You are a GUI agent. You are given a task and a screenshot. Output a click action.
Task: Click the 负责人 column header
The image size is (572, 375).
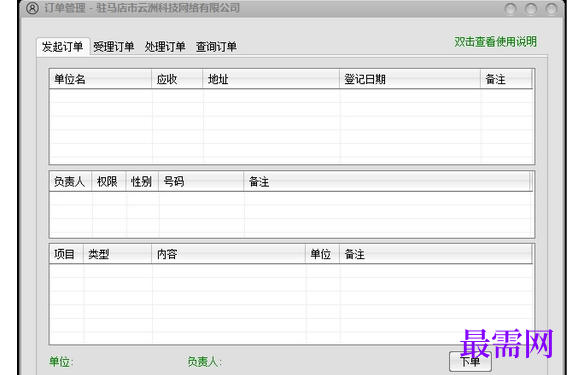click(x=70, y=181)
